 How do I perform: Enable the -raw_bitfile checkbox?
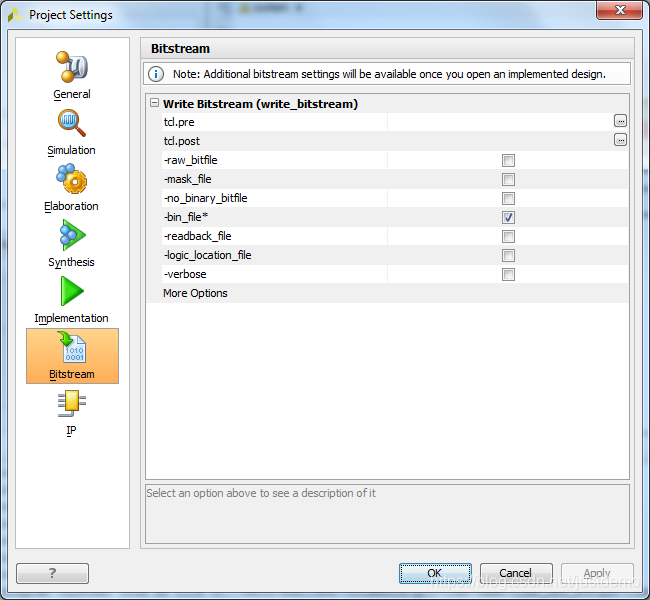508,160
